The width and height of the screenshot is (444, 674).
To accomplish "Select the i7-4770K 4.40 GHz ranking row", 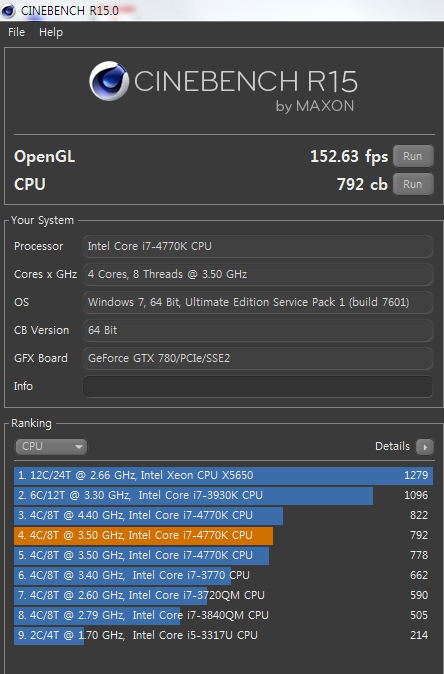I will click(223, 515).
